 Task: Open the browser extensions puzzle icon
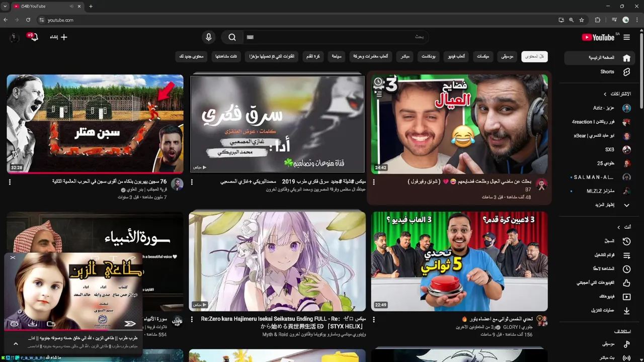[598, 20]
